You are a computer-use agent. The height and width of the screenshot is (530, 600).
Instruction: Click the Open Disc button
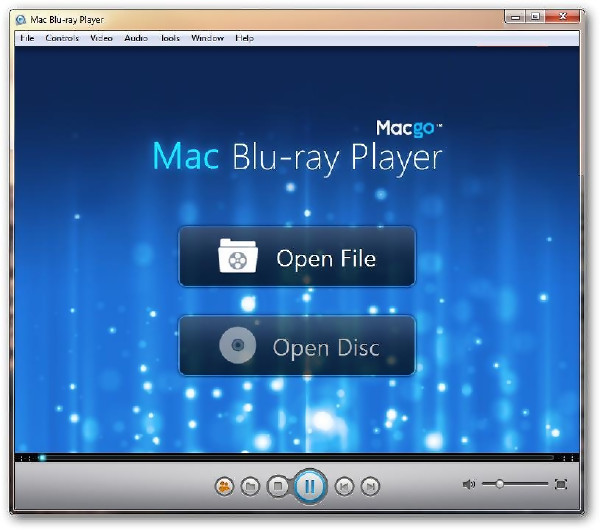tap(297, 346)
